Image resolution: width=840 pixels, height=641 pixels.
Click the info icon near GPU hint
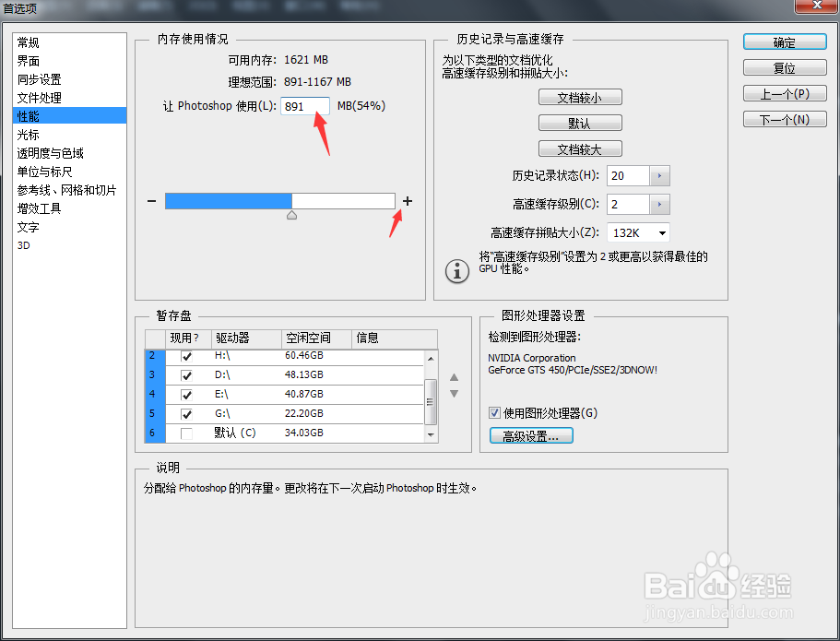(457, 271)
